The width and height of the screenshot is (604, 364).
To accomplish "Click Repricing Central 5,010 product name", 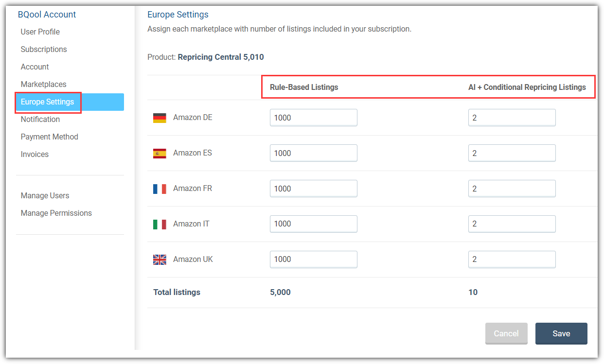I will [x=221, y=57].
